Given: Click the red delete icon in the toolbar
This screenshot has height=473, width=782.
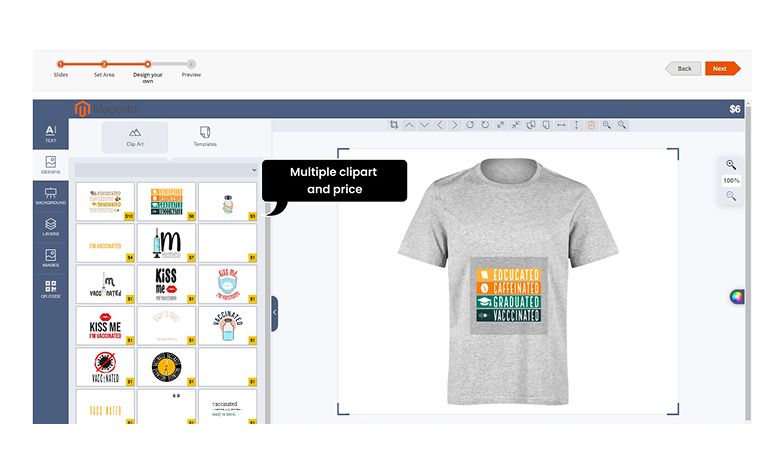Looking at the screenshot, I should [x=591, y=125].
